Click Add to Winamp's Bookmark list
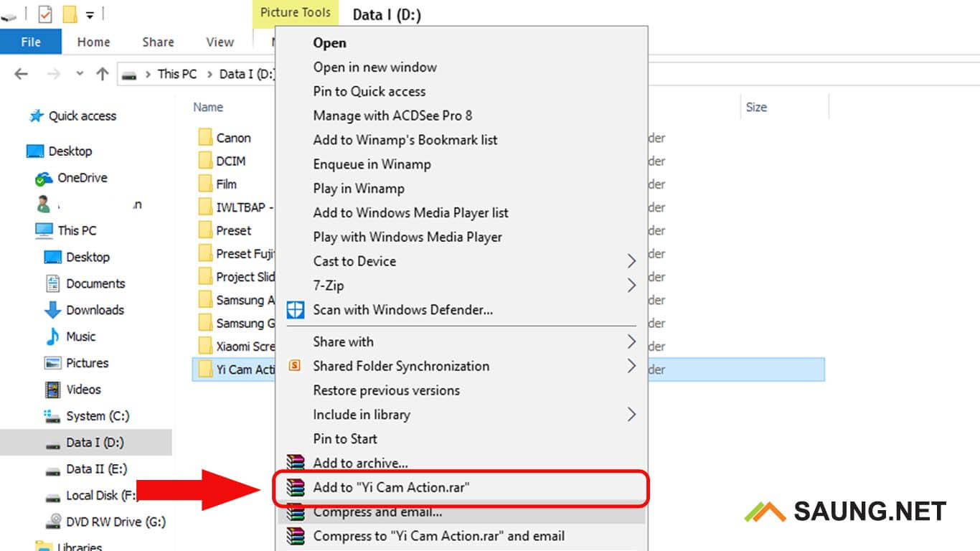Screen dimensions: 980x551 [x=405, y=140]
